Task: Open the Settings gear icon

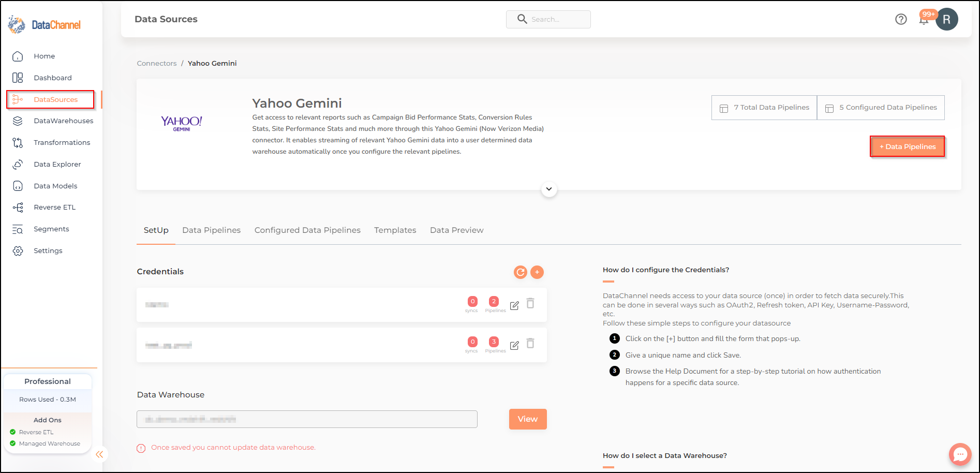Action: [x=18, y=251]
